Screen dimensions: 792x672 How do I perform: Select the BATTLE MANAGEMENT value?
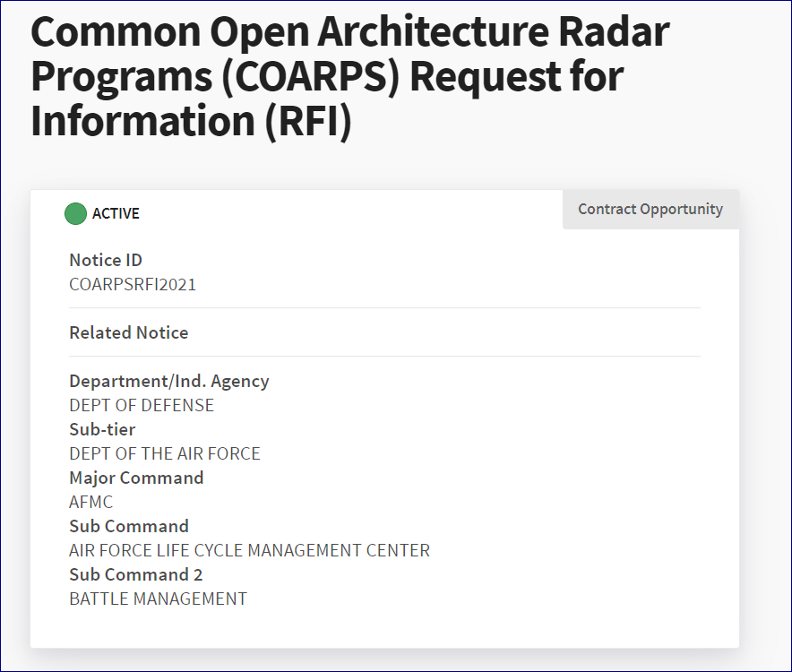pyautogui.click(x=158, y=599)
